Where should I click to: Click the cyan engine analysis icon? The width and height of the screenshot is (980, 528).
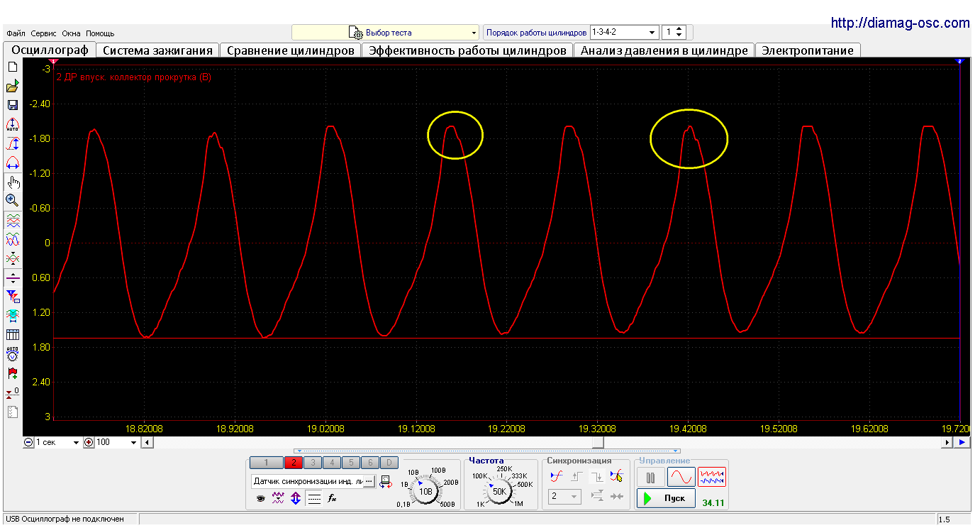click(12, 315)
